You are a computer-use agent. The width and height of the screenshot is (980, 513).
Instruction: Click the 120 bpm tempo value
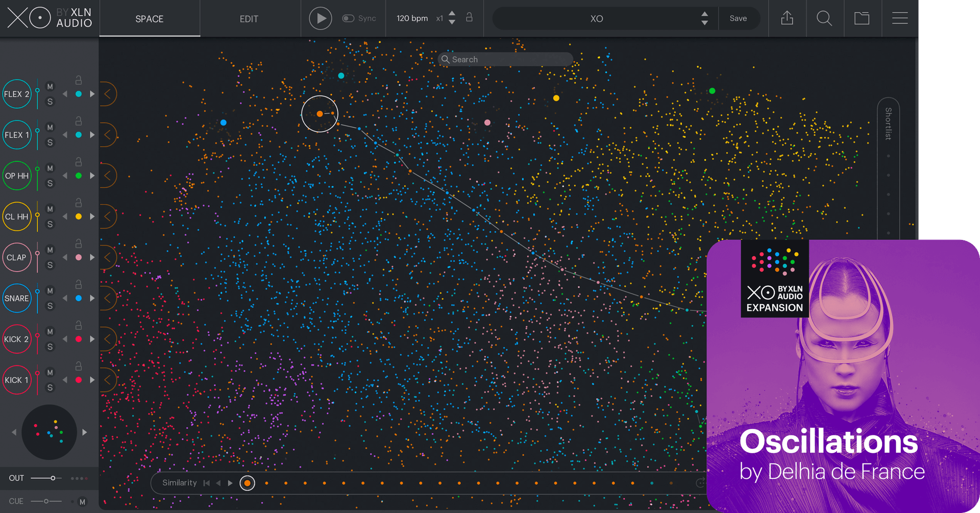click(x=412, y=18)
